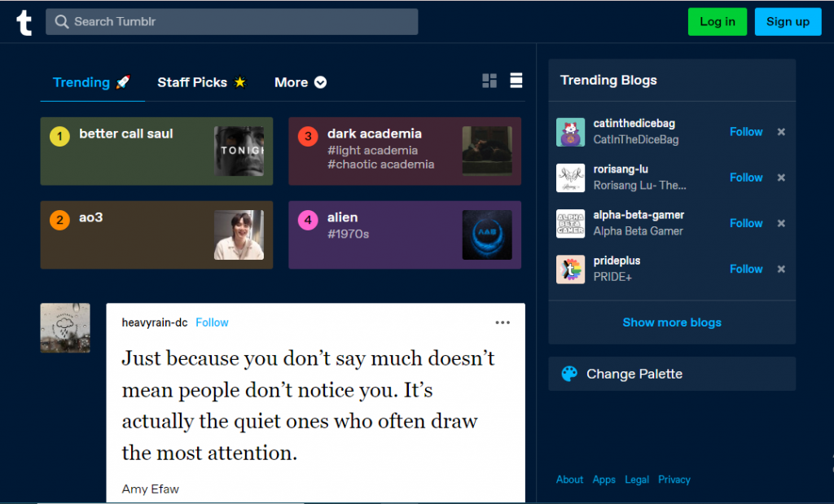Open the Privacy footer link
This screenshot has height=504, width=834.
click(674, 480)
